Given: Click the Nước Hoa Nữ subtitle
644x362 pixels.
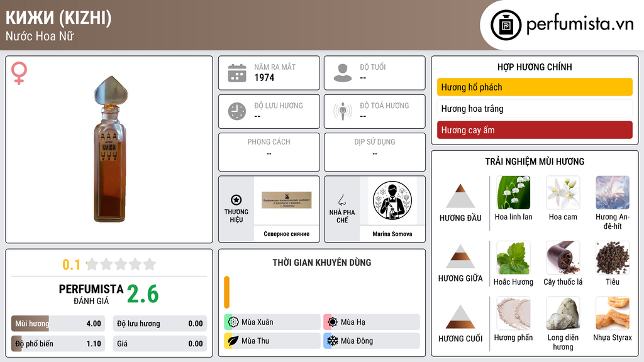Looking at the screenshot, I should click(x=40, y=36).
